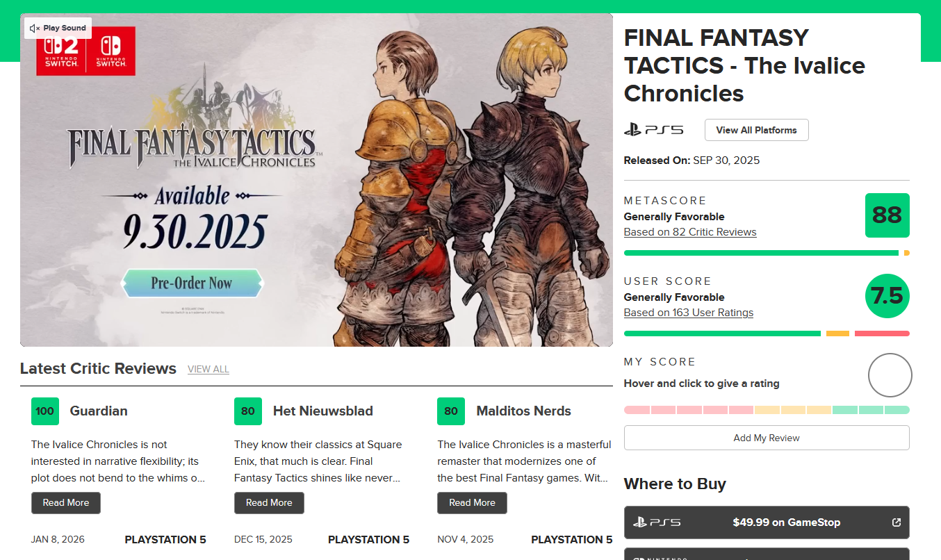Click the Nintendo Switch 2 logo badge
Screen dimensions: 941x560
coord(62,50)
